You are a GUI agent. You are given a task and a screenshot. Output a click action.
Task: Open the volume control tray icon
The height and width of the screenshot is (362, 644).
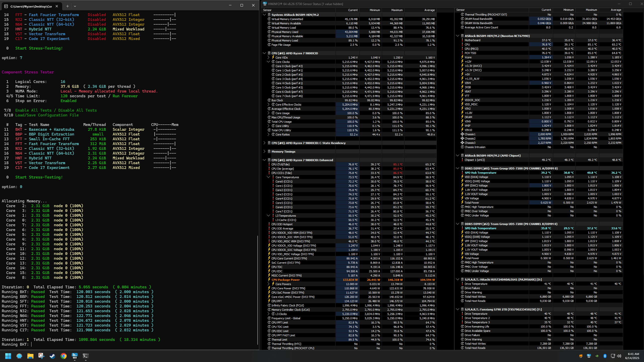[x=619, y=356]
